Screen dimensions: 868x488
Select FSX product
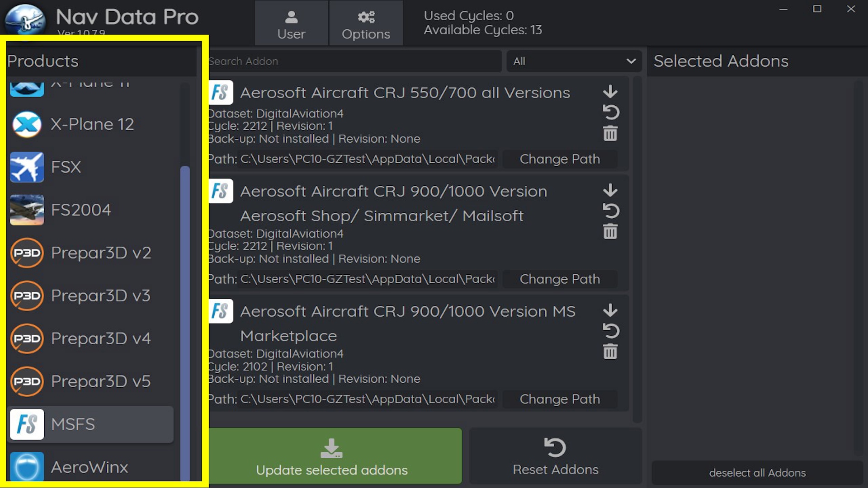(90, 167)
